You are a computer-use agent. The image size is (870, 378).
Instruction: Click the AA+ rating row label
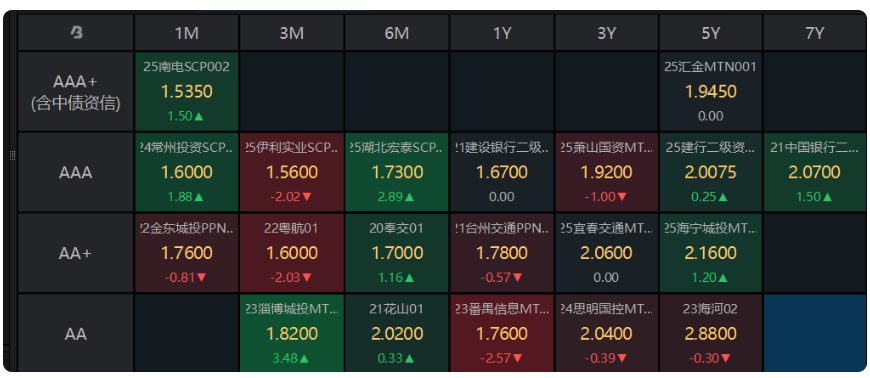click(75, 253)
